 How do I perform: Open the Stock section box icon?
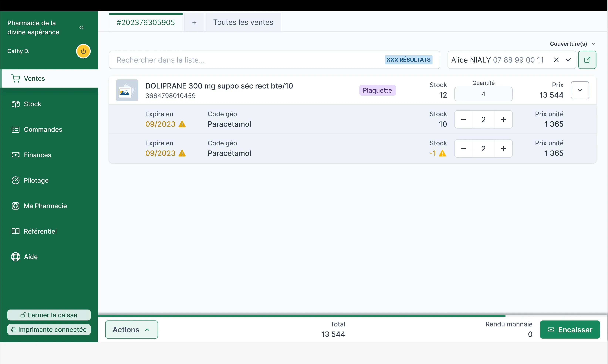16,104
